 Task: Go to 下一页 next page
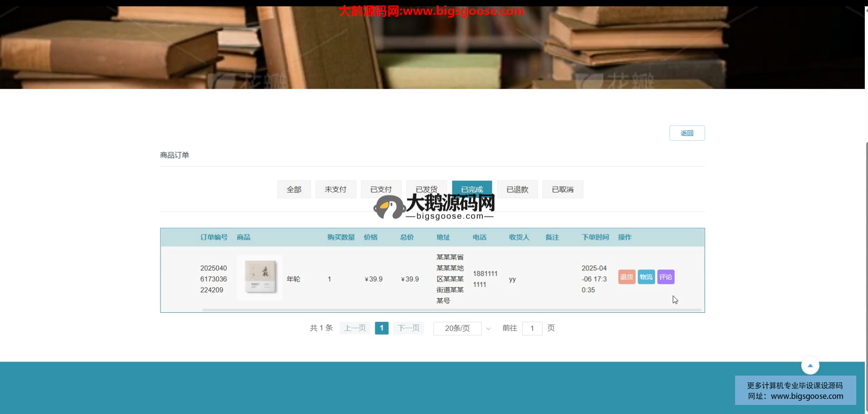409,328
